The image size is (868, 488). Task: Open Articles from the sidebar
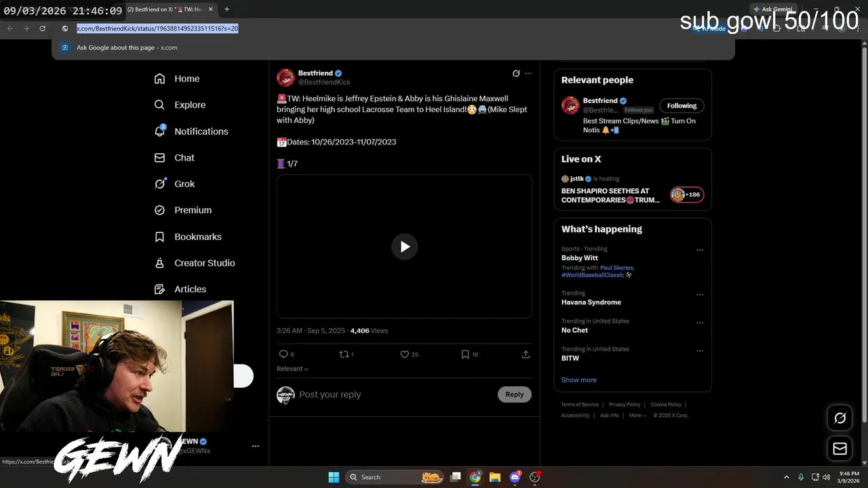180,289
